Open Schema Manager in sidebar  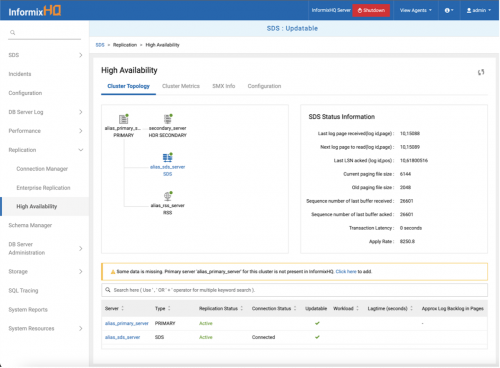30,225
